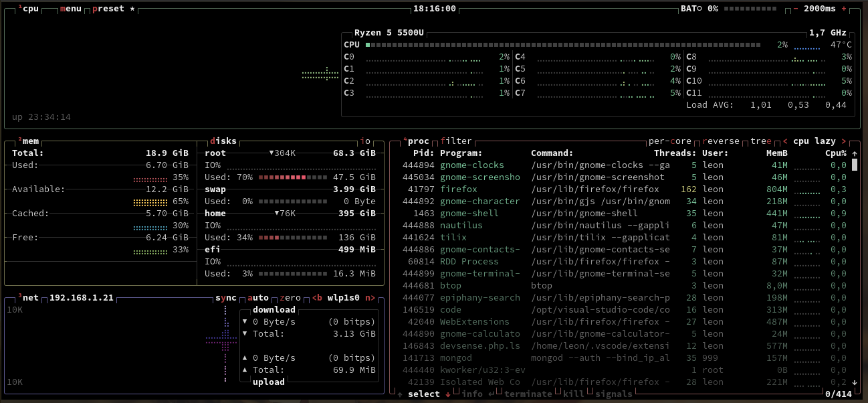Select the gnome-screensho process row
The image size is (868, 403).
(625, 177)
